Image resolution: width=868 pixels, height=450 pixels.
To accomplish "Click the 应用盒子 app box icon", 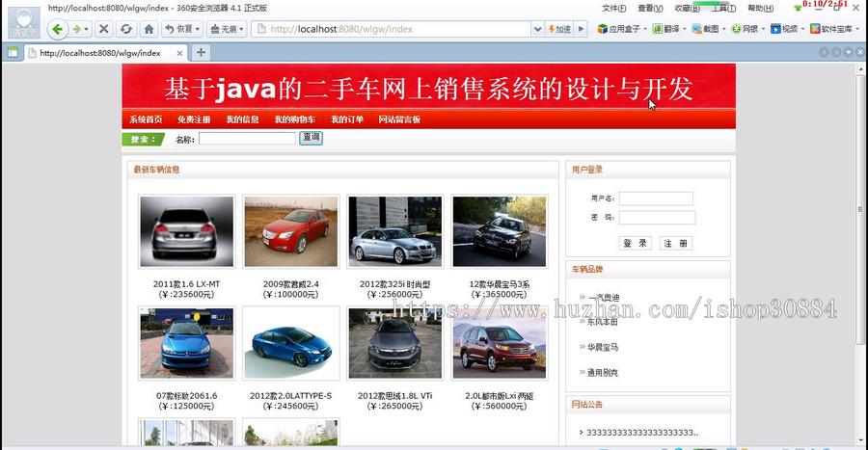I will (603, 29).
